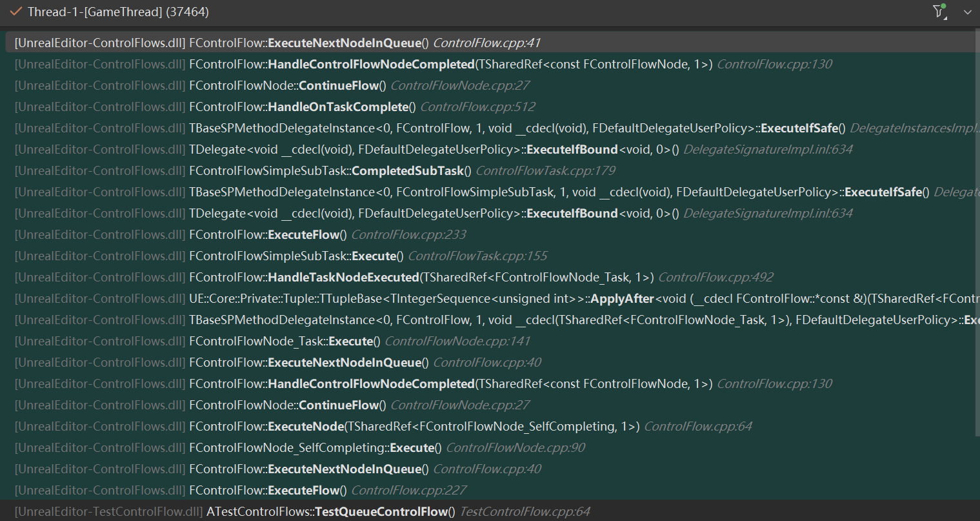Screen dimensions: 980x521
Task: Click ControlFlow.cpp:512 file location text
Action: tap(477, 107)
